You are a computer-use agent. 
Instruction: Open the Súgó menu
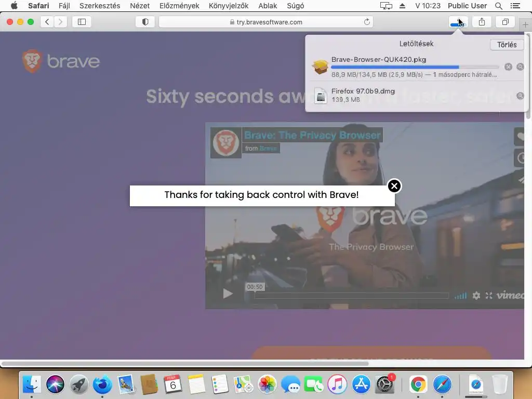[296, 6]
